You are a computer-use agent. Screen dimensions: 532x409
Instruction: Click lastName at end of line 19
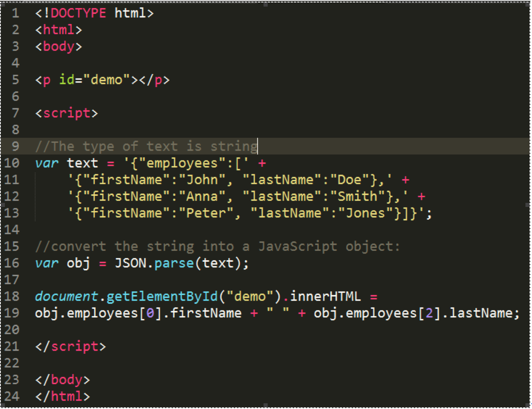coord(481,313)
